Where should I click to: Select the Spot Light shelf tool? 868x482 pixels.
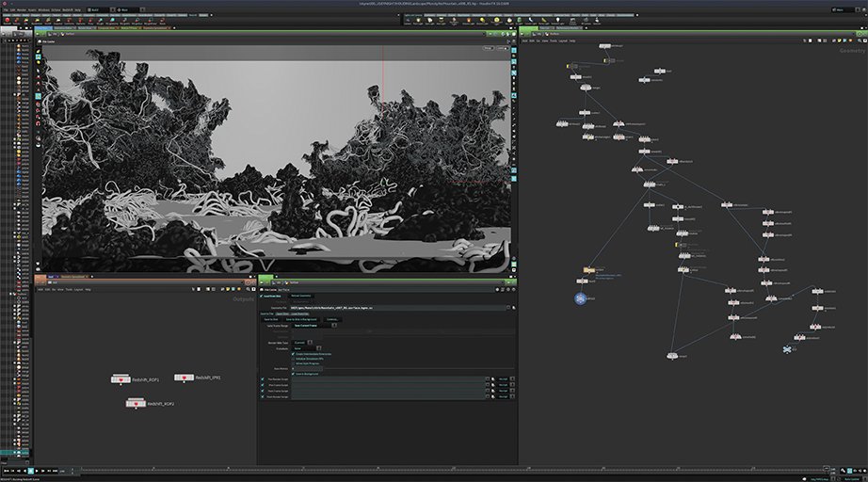point(429,21)
